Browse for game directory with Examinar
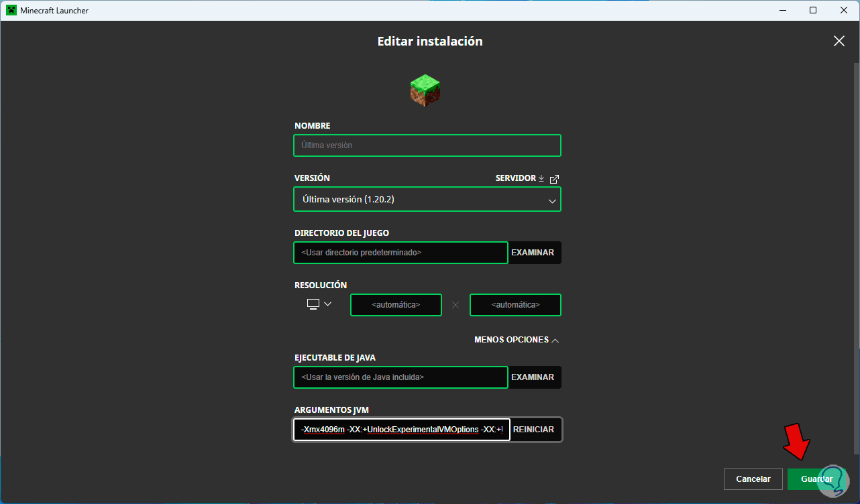Image resolution: width=860 pixels, height=504 pixels. click(534, 253)
